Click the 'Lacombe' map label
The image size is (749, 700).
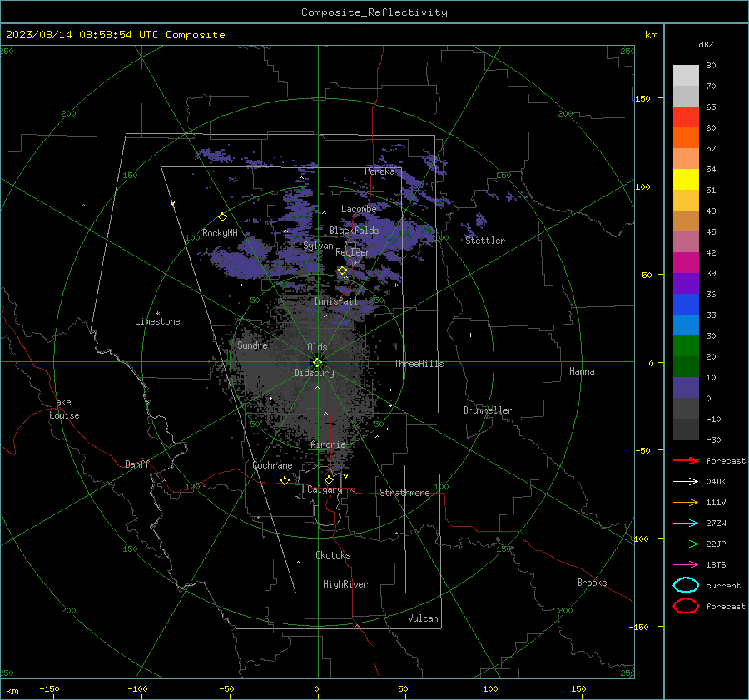pos(359,209)
